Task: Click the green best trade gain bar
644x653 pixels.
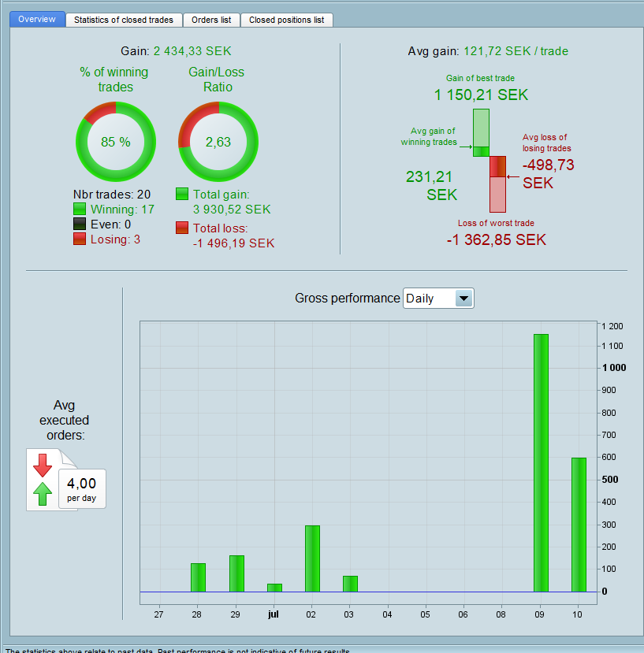Action: pos(481,132)
